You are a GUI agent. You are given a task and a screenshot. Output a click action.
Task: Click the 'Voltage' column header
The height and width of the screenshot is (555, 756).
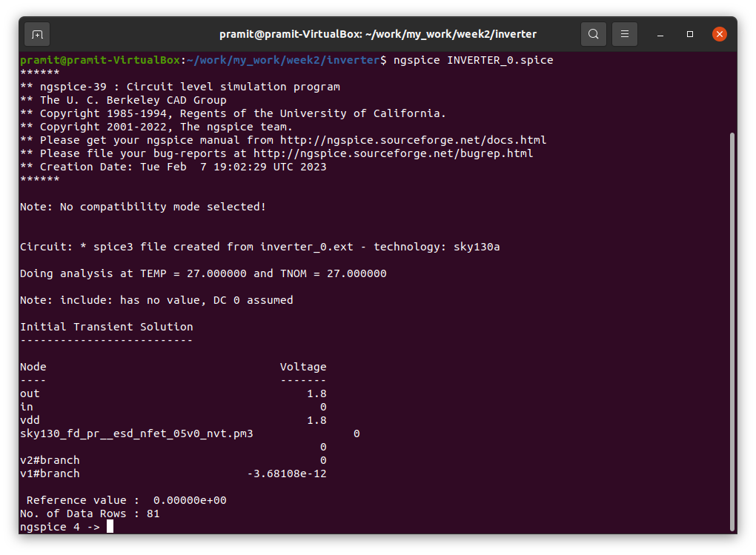(303, 367)
